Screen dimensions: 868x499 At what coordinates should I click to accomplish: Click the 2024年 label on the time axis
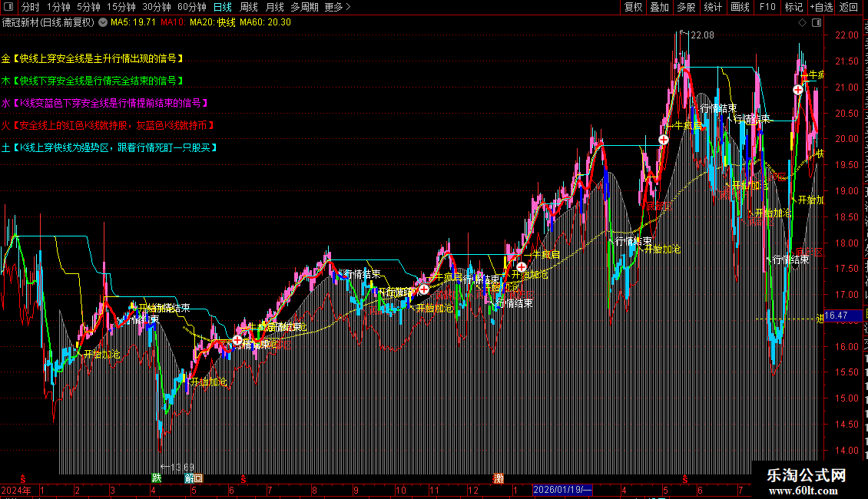[x=16, y=490]
